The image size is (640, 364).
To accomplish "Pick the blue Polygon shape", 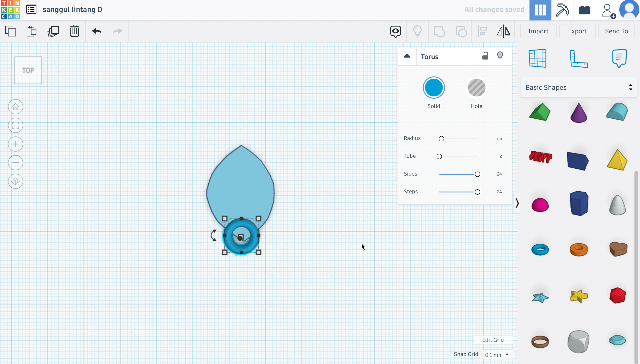I will 578,203.
